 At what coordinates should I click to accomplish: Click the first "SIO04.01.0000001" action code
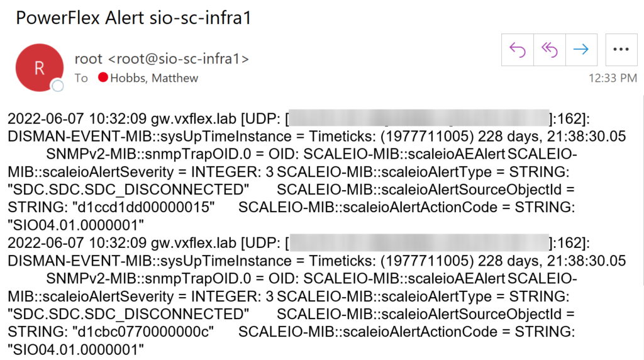(x=76, y=225)
